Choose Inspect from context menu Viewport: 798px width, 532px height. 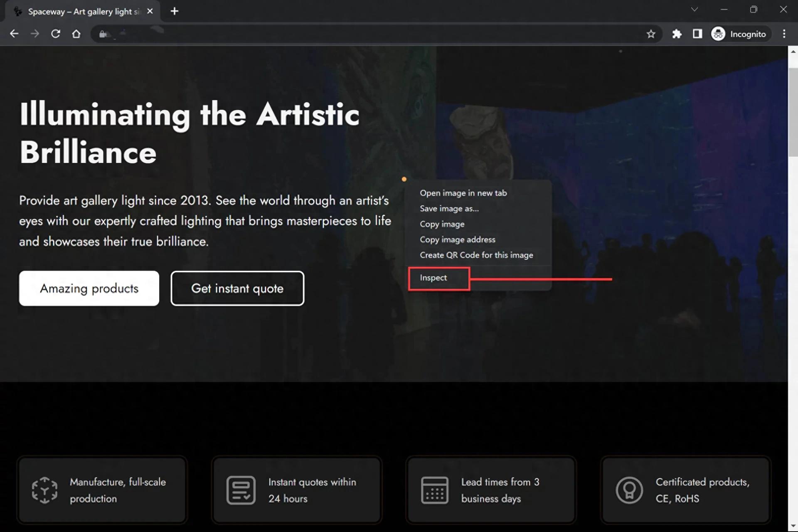tap(433, 278)
